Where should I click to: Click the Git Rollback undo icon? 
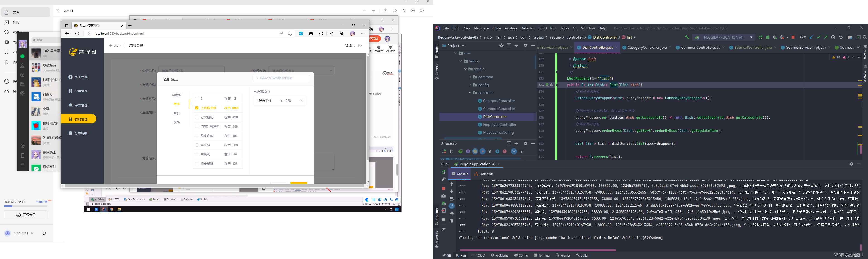(x=841, y=37)
